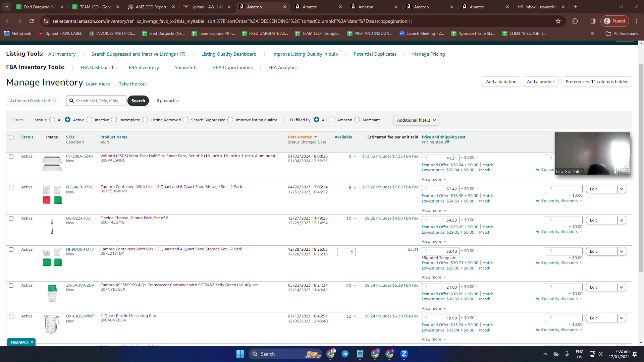Click the price field showing 37.42
644x362 pixels.
440,189
